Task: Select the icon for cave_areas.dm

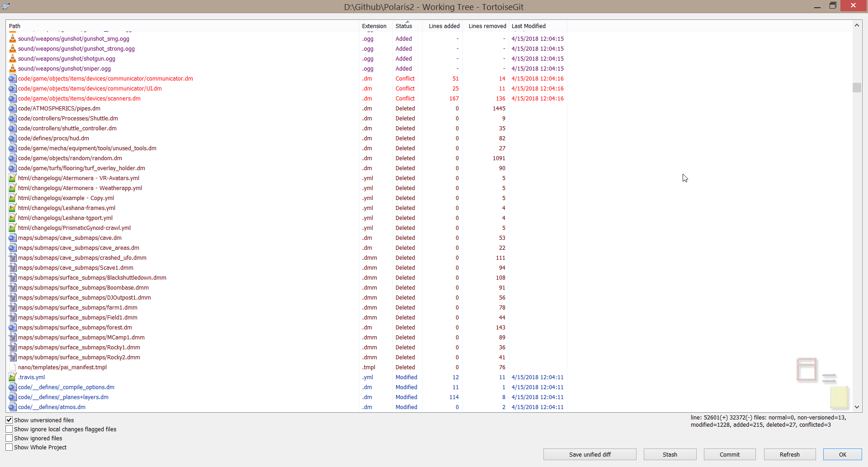Action: (13, 248)
